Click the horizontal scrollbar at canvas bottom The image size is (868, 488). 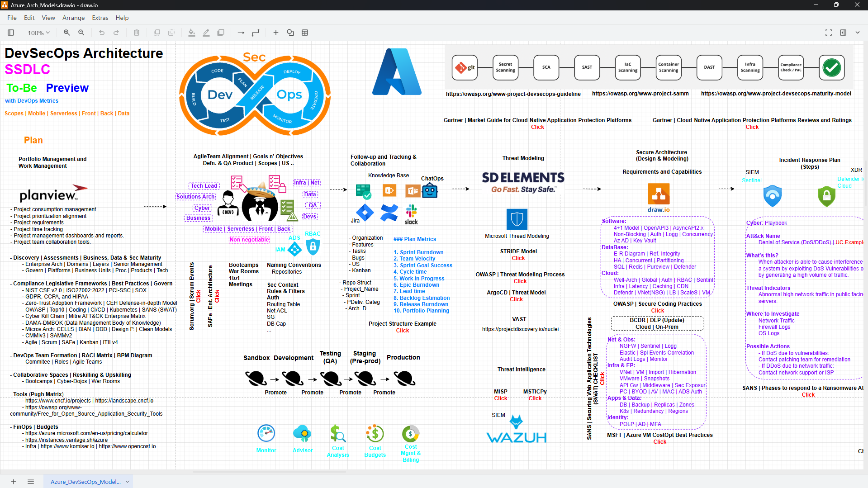[x=270, y=471]
